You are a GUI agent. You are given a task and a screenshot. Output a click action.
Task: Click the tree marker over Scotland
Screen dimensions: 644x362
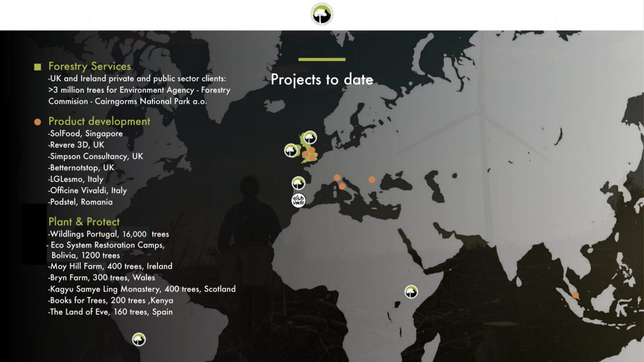click(x=310, y=137)
